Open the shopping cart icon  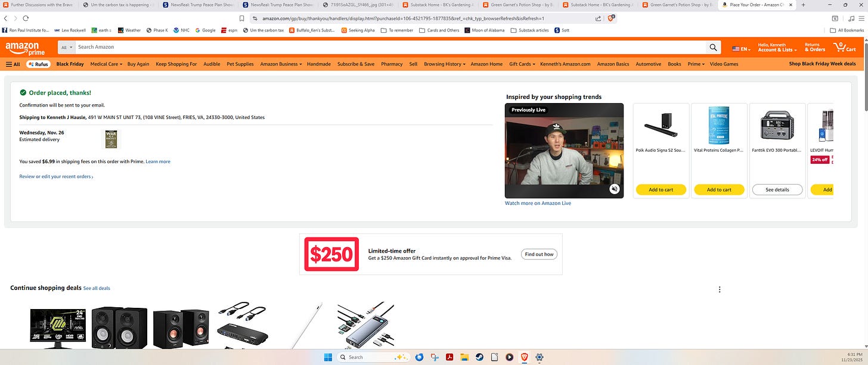point(844,47)
